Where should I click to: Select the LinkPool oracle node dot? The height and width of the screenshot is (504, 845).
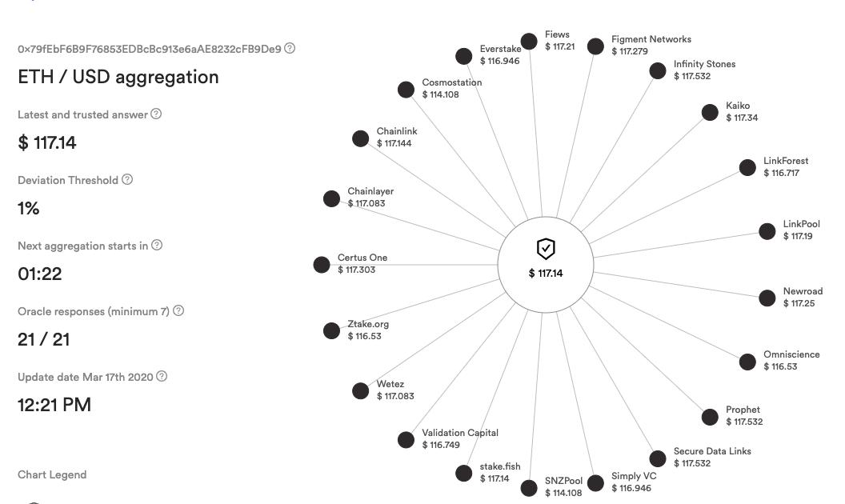[767, 230]
